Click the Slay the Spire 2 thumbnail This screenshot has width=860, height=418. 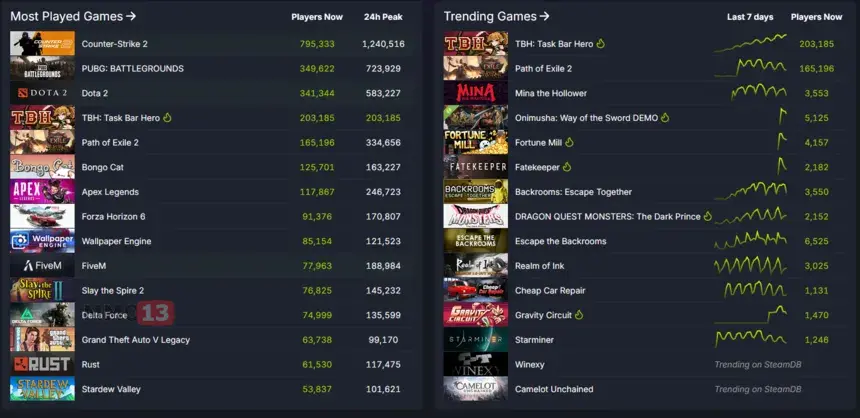pyautogui.click(x=42, y=290)
